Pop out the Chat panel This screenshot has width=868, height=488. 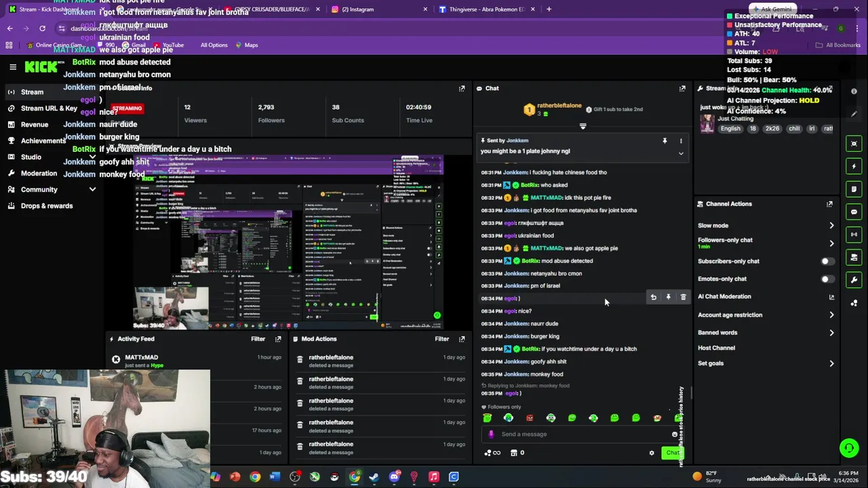[682, 89]
